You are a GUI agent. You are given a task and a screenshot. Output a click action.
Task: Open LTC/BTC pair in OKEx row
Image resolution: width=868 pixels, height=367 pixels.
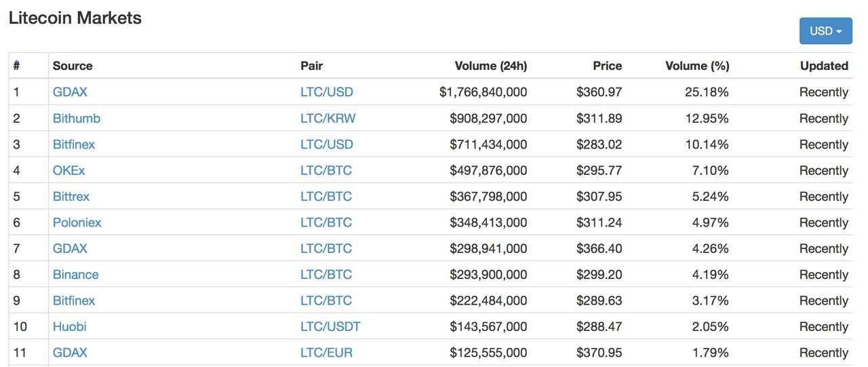pos(326,170)
